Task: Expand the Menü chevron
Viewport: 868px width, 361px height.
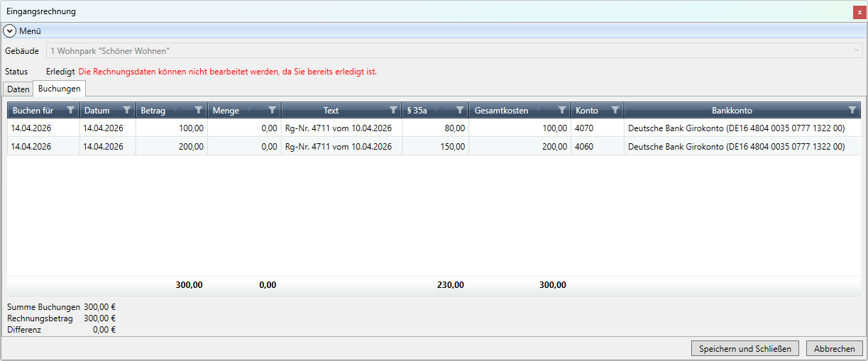Action: click(10, 31)
